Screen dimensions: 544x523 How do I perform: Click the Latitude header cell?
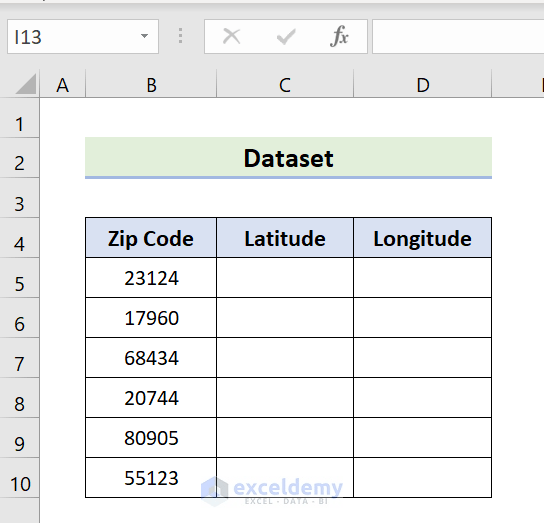[x=285, y=238]
